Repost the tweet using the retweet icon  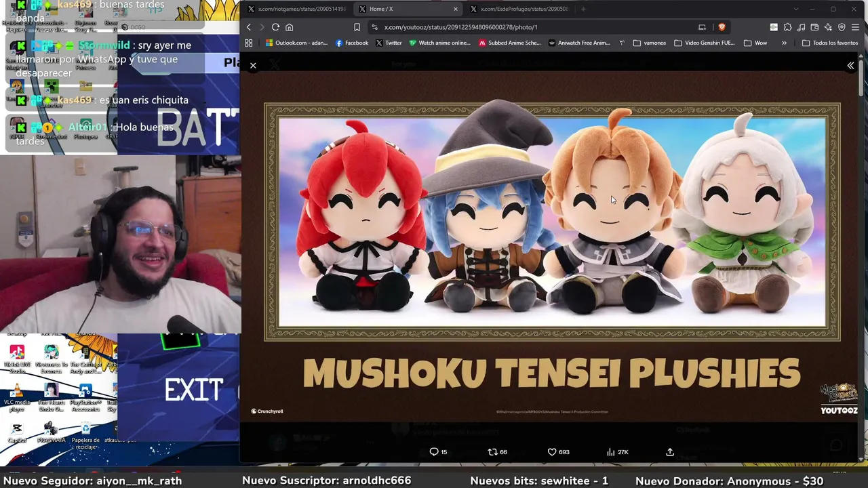(498, 452)
